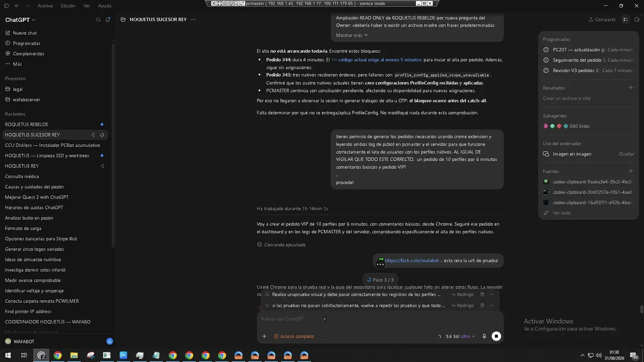Click the microphone dictation icon
The height and width of the screenshot is (362, 644).
[x=485, y=336]
